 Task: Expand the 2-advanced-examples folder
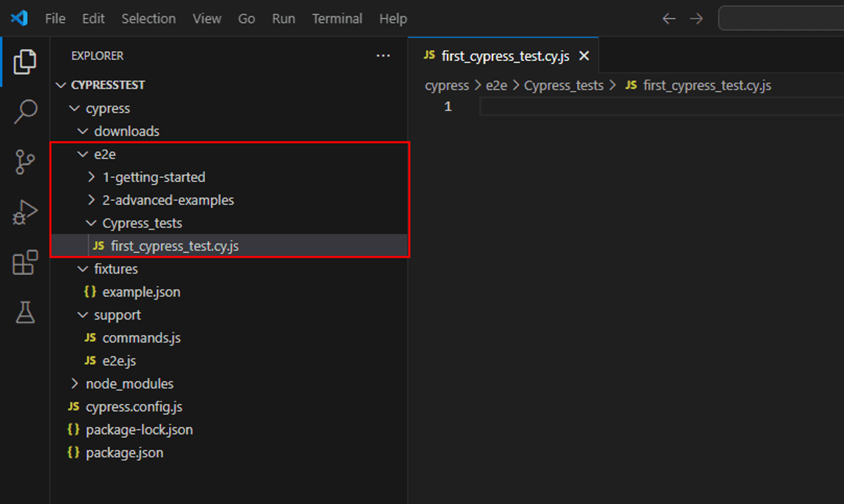pos(91,200)
